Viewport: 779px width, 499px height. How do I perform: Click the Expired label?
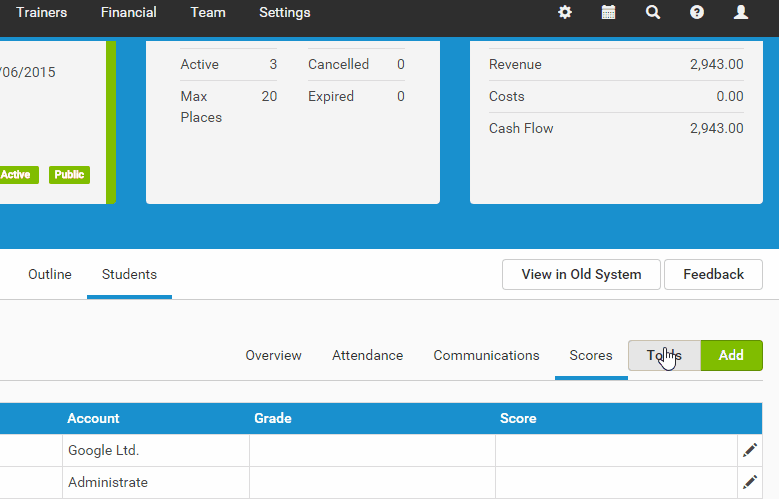(x=331, y=96)
